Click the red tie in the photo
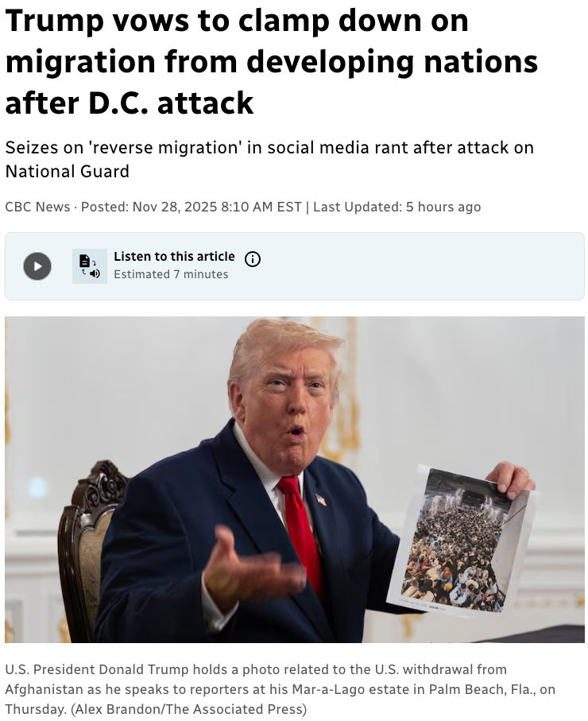The image size is (588, 721). tap(301, 529)
